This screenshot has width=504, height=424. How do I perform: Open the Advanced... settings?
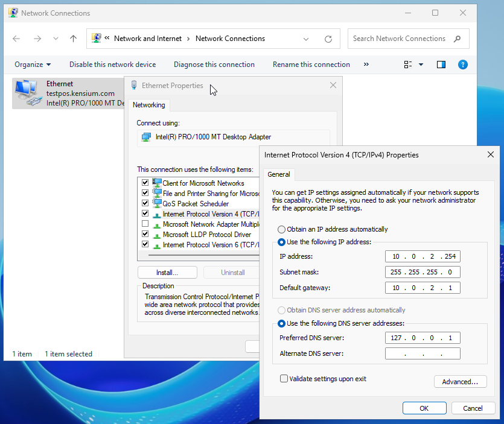(460, 382)
